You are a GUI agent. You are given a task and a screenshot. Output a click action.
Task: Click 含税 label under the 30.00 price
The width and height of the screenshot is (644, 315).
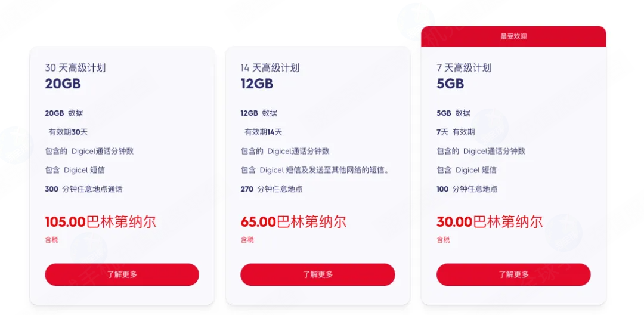pos(443,240)
